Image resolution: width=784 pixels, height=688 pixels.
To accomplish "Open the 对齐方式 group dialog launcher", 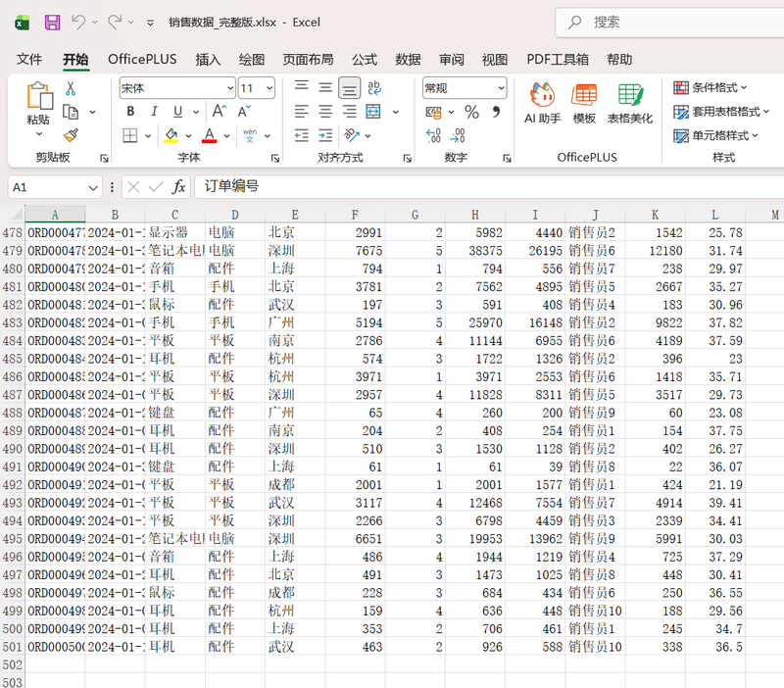I will tap(408, 159).
